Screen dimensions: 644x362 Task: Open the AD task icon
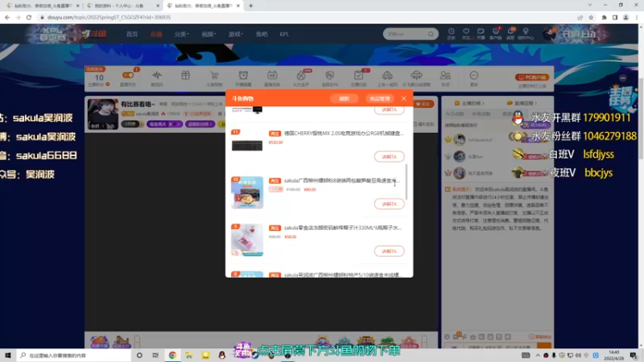[272, 76]
